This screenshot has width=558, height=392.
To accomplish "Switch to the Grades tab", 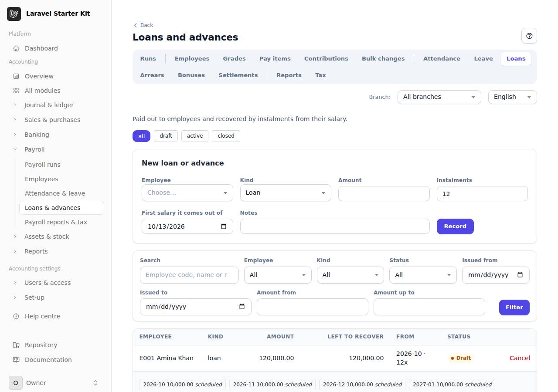I will (234, 58).
